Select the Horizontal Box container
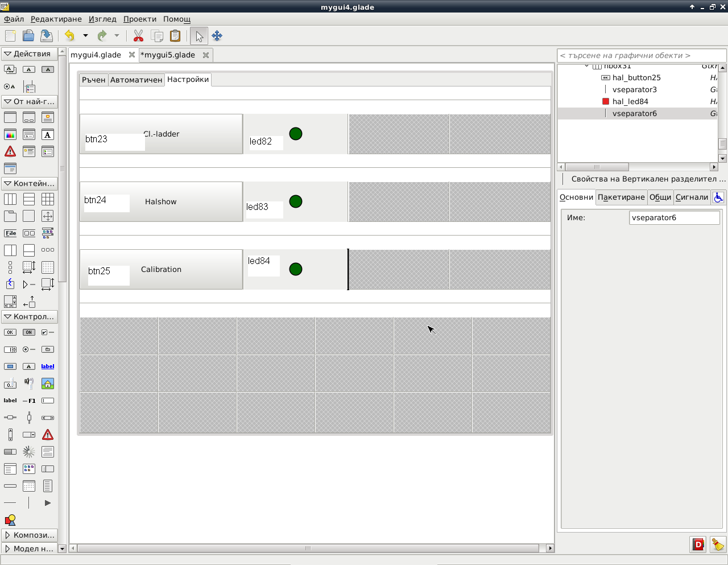The width and height of the screenshot is (728, 565). pos(10,199)
